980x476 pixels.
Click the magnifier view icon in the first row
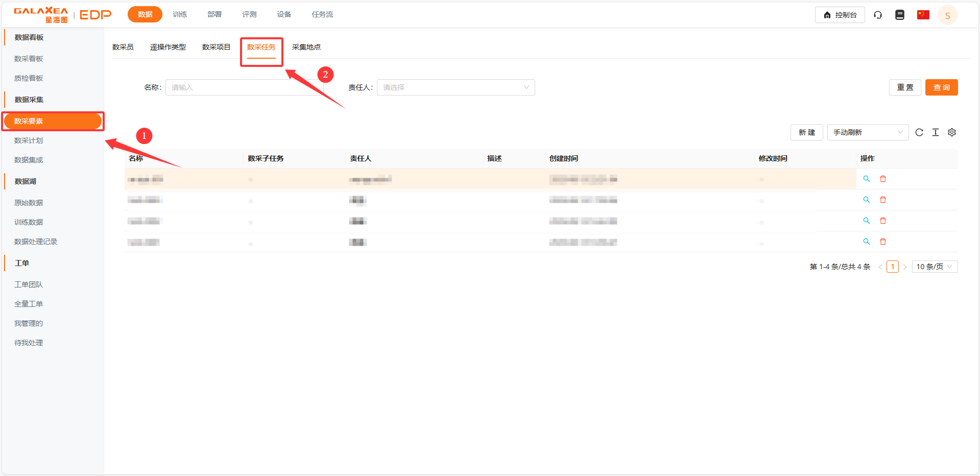click(867, 179)
